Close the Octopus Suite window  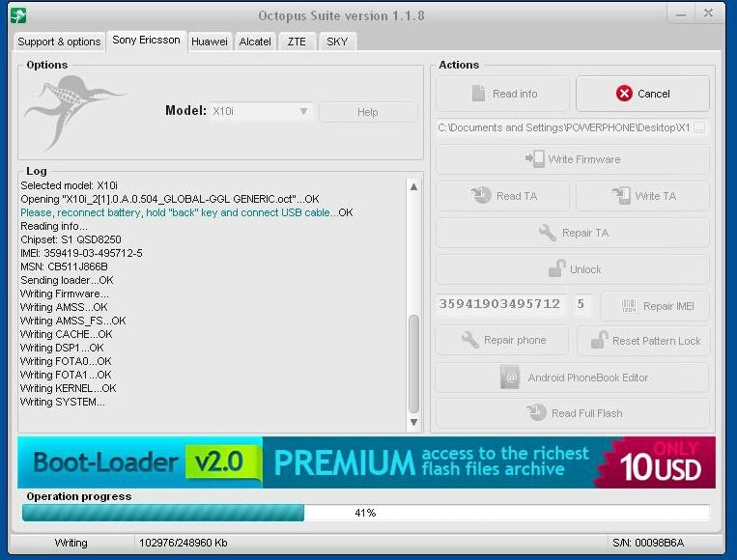pos(708,14)
